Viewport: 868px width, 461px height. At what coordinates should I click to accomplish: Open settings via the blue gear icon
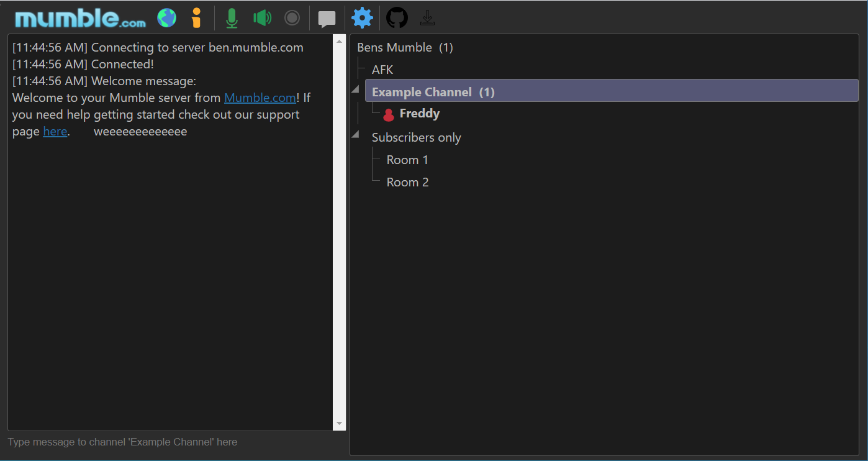(362, 18)
